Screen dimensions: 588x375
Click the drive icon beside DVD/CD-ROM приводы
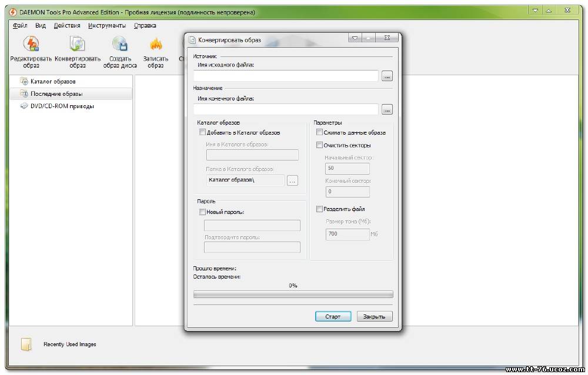click(24, 106)
